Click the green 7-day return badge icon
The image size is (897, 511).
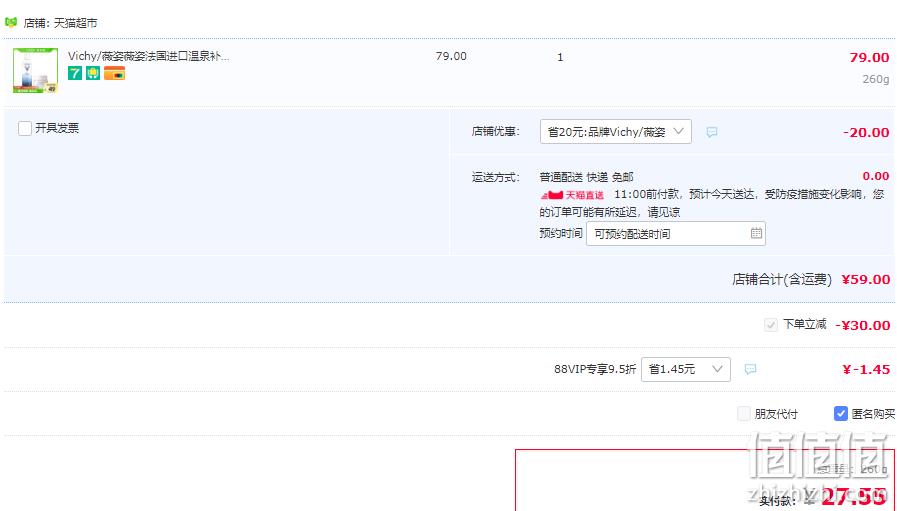(75, 73)
